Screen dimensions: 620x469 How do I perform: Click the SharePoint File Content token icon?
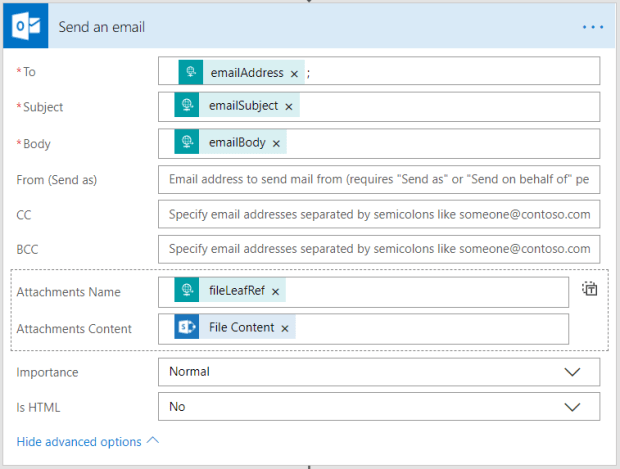[x=186, y=328]
